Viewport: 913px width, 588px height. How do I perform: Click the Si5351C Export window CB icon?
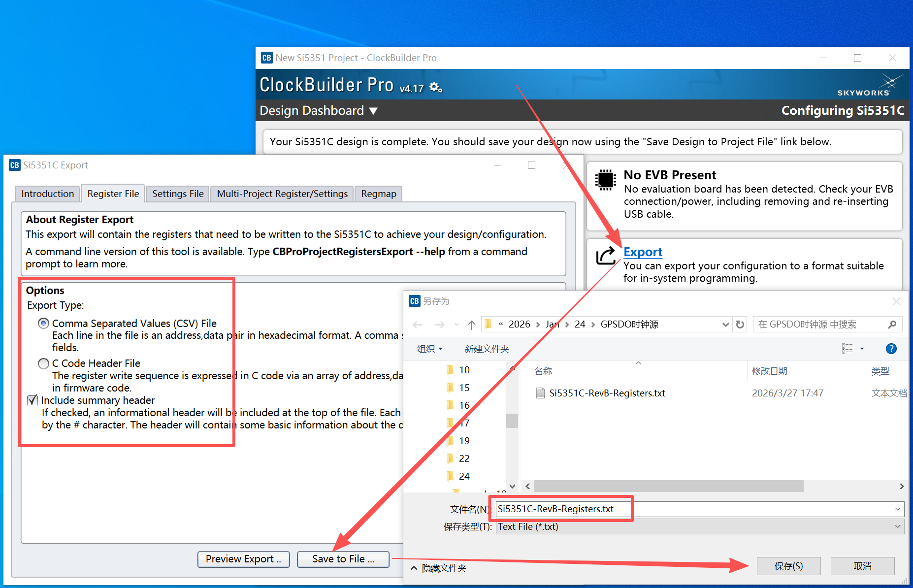[15, 165]
